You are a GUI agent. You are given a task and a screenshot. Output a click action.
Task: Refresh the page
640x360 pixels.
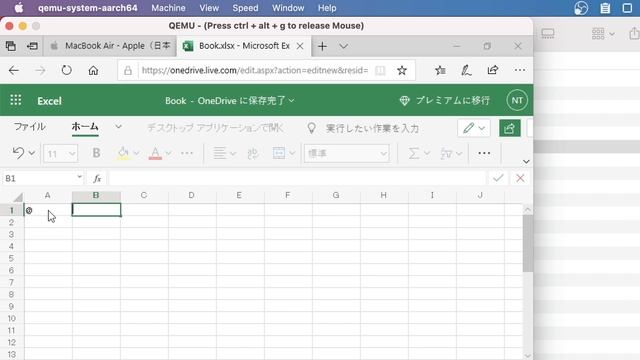tap(67, 70)
